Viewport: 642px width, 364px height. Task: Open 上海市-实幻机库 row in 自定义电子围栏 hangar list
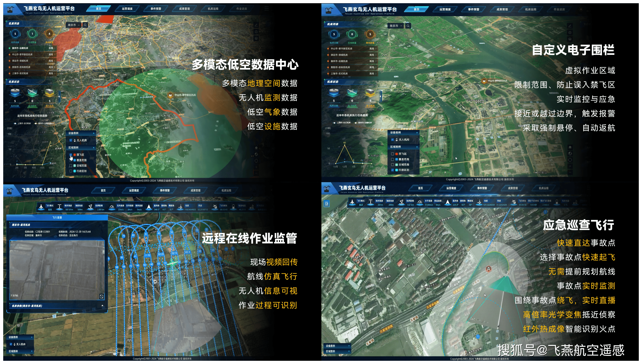pos(351,74)
